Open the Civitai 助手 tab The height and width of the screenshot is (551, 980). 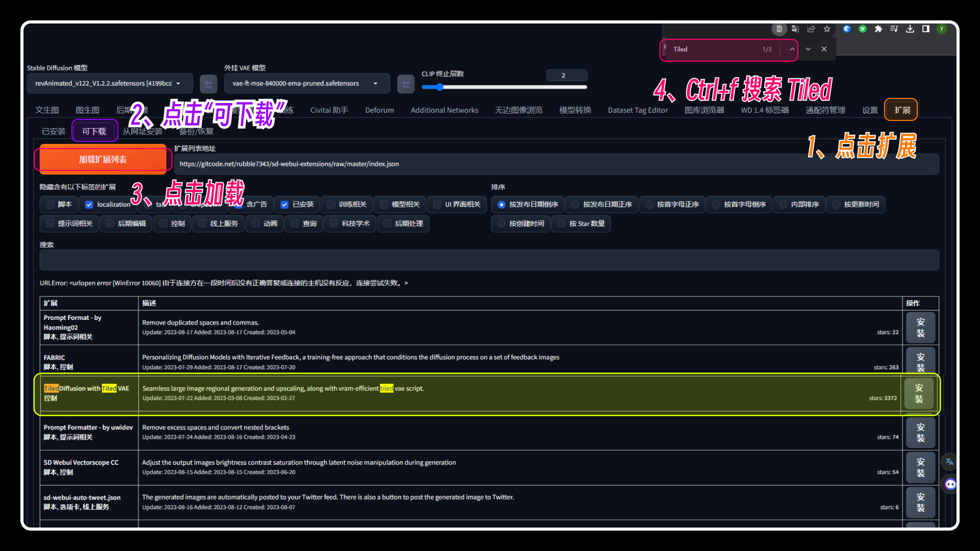pos(329,110)
